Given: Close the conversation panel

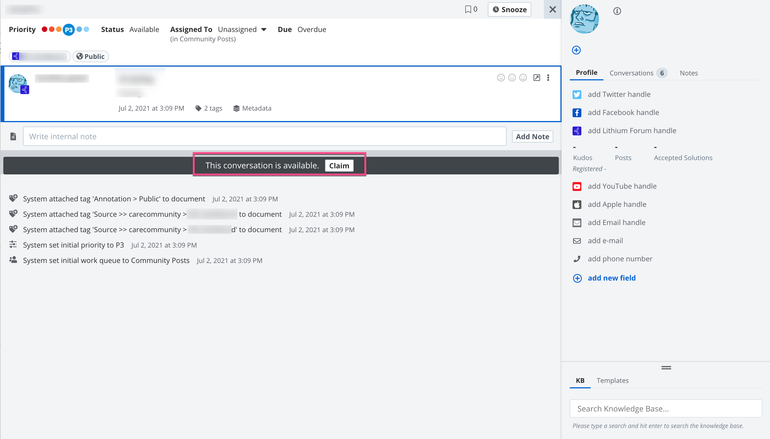Looking at the screenshot, I should (552, 9).
